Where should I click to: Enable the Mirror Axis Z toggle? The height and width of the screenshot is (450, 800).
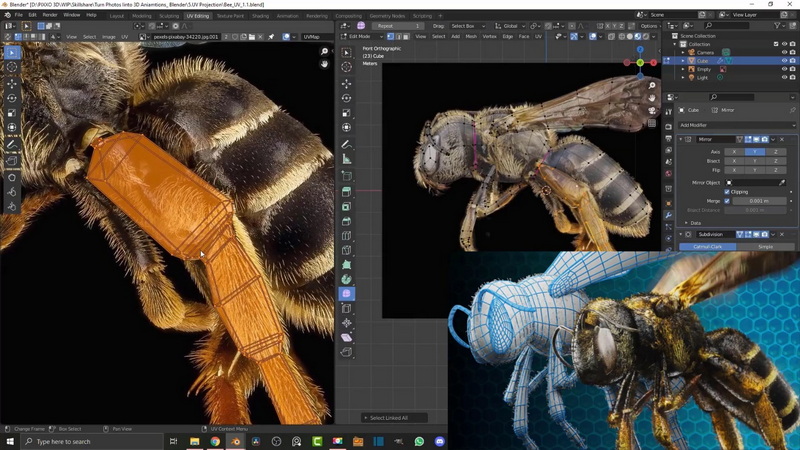pyautogui.click(x=776, y=152)
